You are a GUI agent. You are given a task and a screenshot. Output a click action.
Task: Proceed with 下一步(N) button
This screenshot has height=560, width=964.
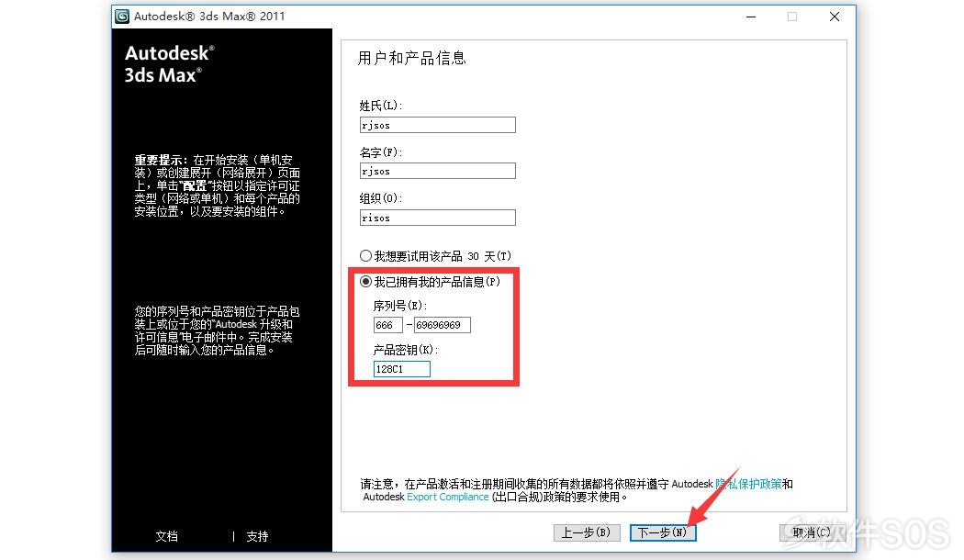click(x=662, y=532)
